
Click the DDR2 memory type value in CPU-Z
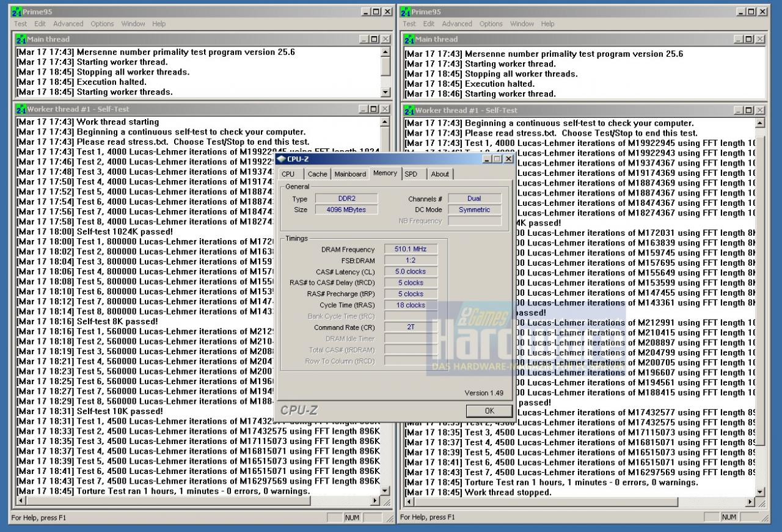[346, 199]
